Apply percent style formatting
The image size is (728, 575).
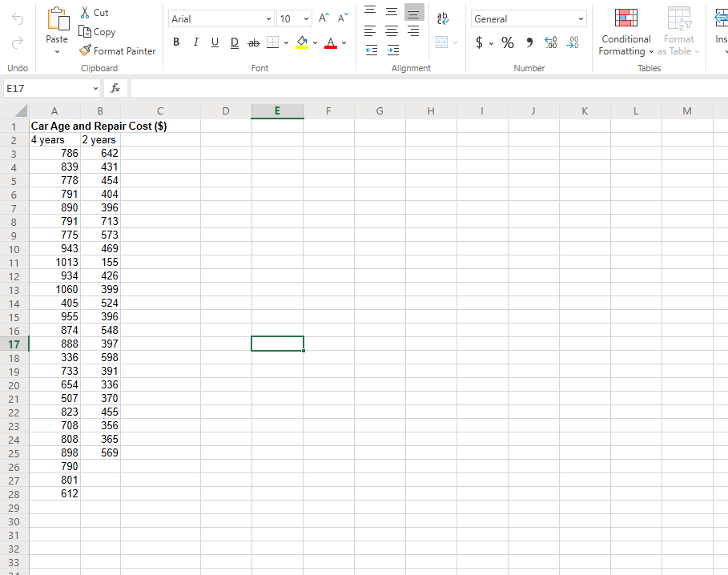click(508, 42)
